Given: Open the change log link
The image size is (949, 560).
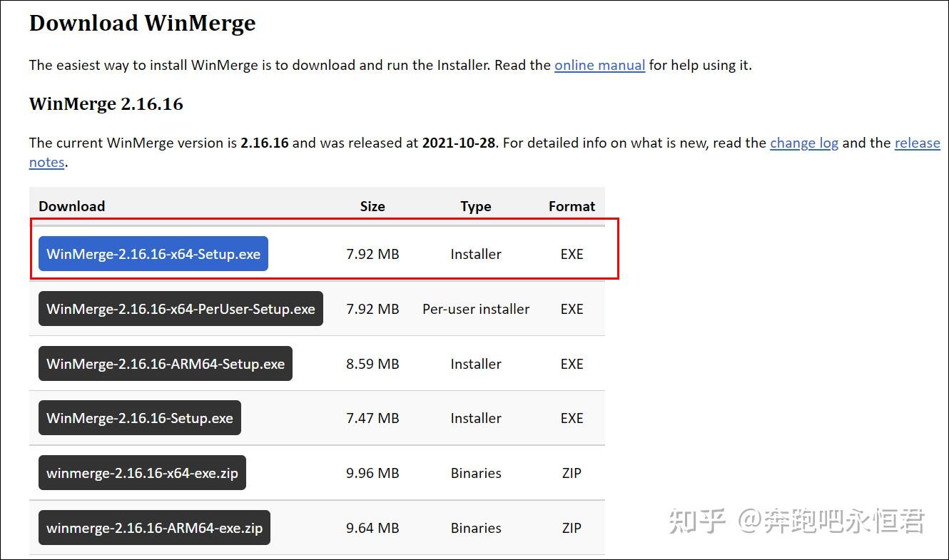Looking at the screenshot, I should pos(803,143).
